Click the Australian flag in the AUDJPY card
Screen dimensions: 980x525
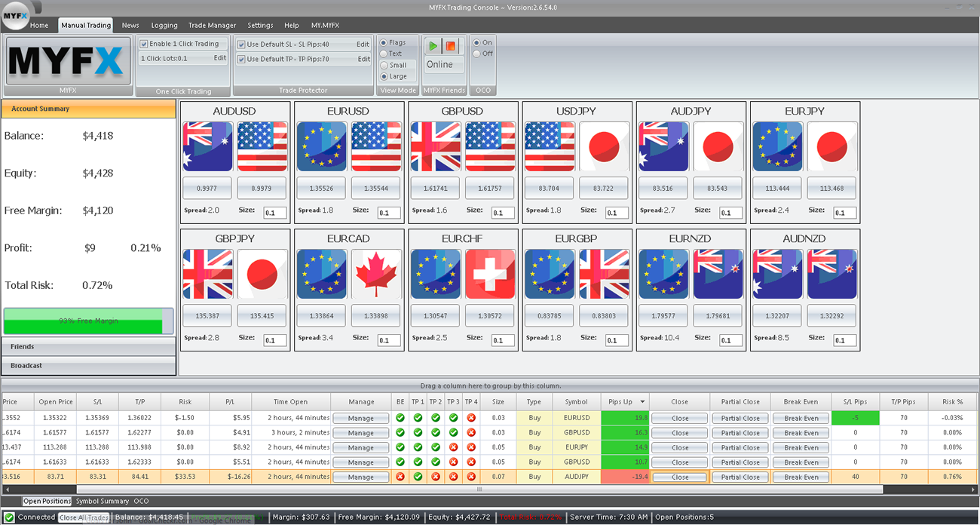663,146
